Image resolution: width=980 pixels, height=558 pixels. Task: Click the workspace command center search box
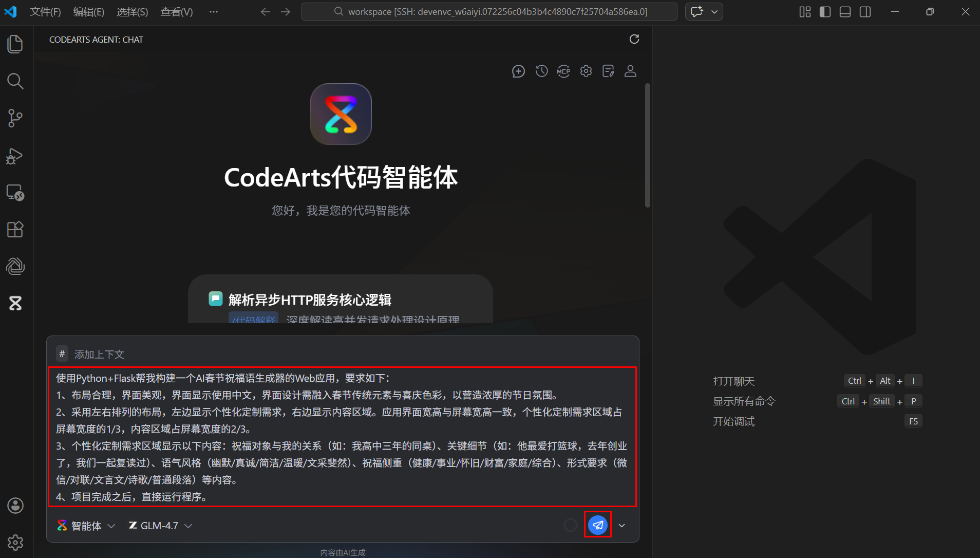489,12
